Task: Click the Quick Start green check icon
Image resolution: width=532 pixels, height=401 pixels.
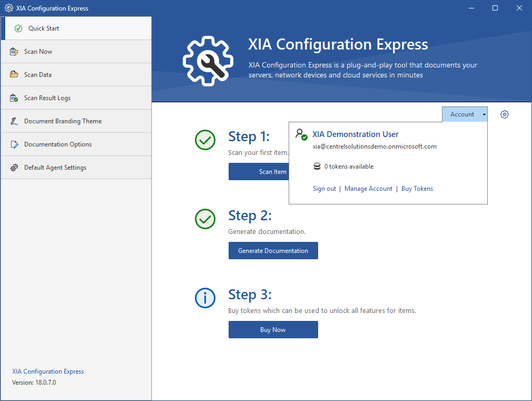Action: [18, 28]
